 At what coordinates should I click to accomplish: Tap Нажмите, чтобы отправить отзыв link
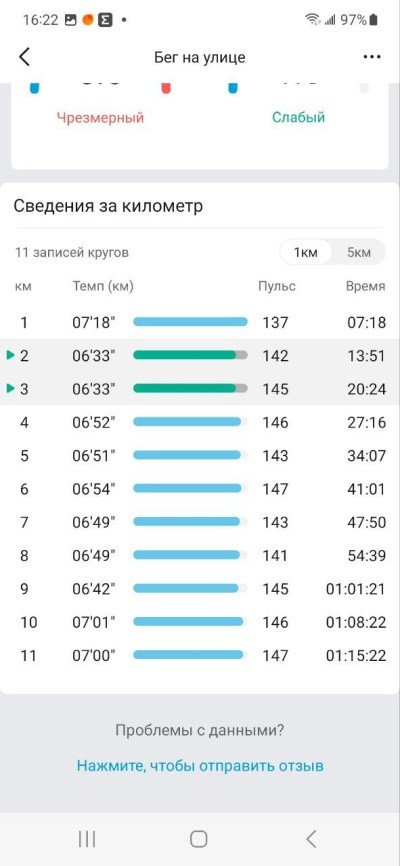click(x=200, y=766)
